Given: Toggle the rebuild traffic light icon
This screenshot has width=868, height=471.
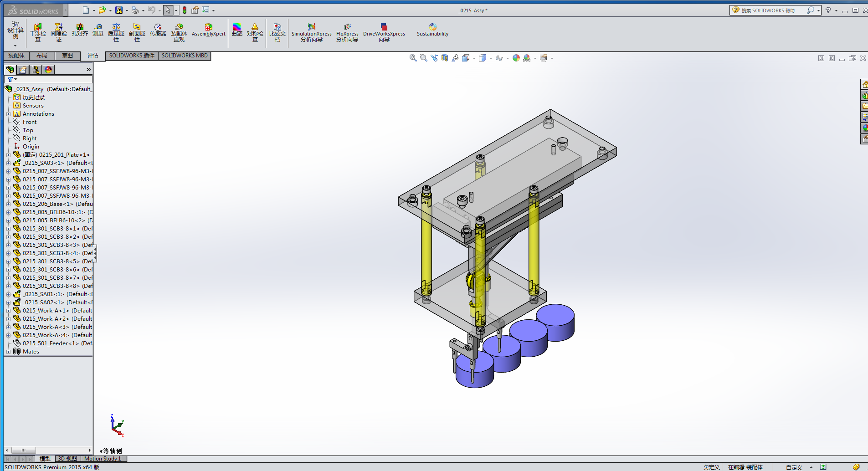Looking at the screenshot, I should (185, 10).
